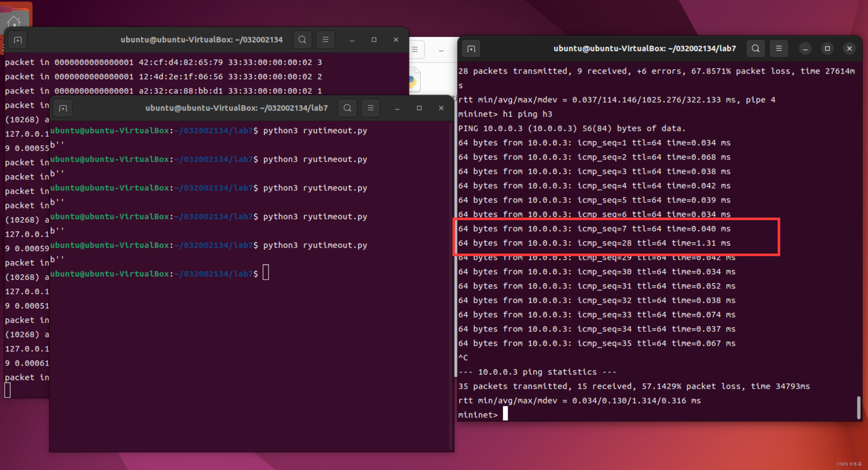Close the ~/032002134 terminal window

click(396, 40)
